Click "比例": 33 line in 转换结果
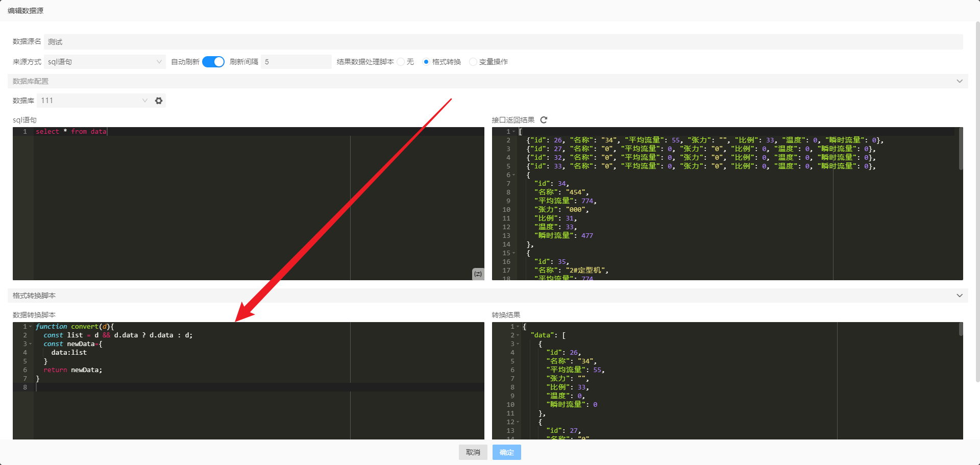 pyautogui.click(x=568, y=387)
